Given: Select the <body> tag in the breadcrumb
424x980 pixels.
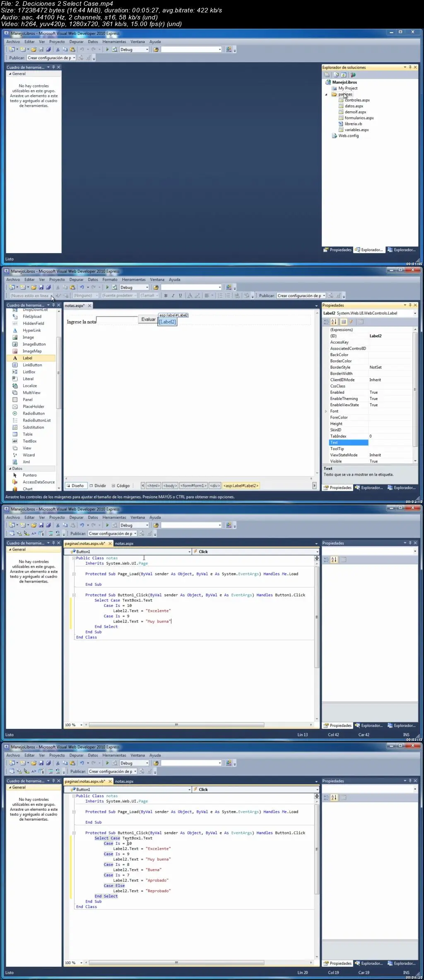Looking at the screenshot, I should (x=170, y=486).
